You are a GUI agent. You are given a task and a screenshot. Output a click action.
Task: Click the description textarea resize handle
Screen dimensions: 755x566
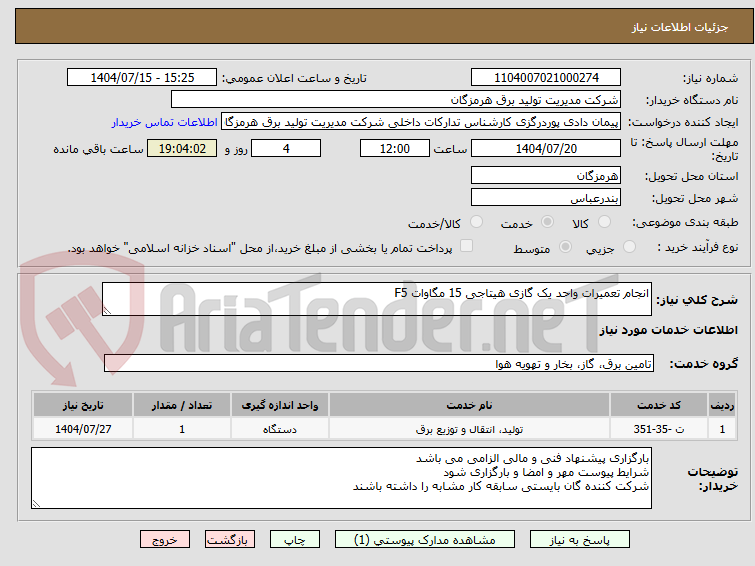click(x=107, y=311)
